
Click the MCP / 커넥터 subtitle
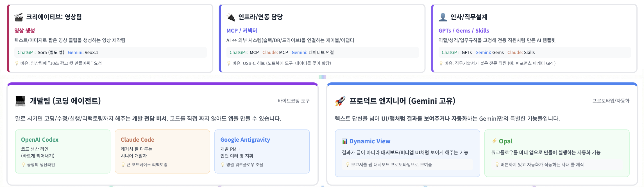point(242,30)
